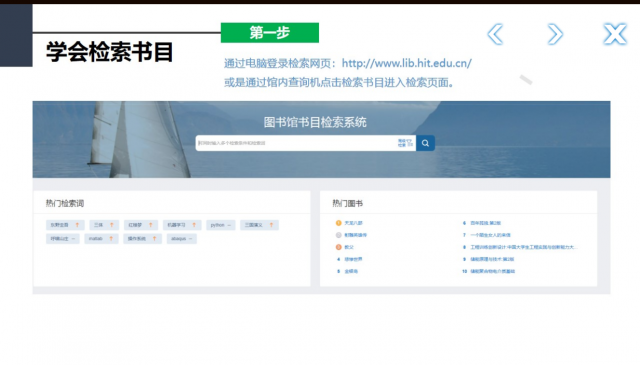Click the upward trend arrow beside 机器学习

click(x=194, y=225)
